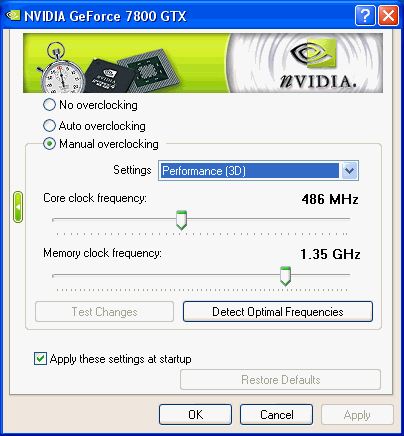Select No overclocking option
Screen dimensions: 404x436
49,105
